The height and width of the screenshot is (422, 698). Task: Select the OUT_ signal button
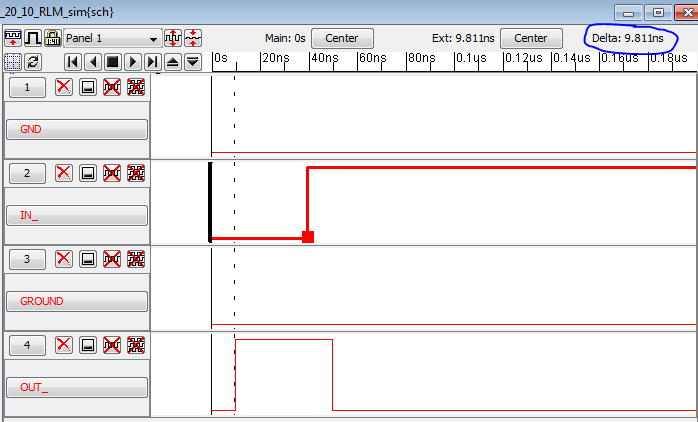tap(77, 387)
